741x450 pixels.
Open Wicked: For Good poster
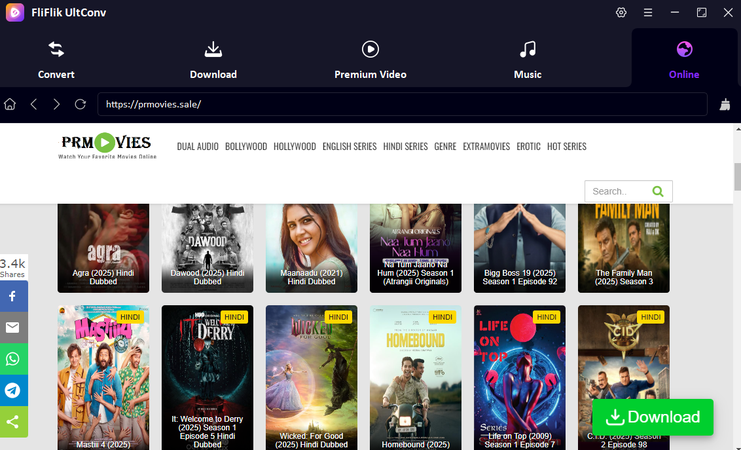tap(311, 377)
